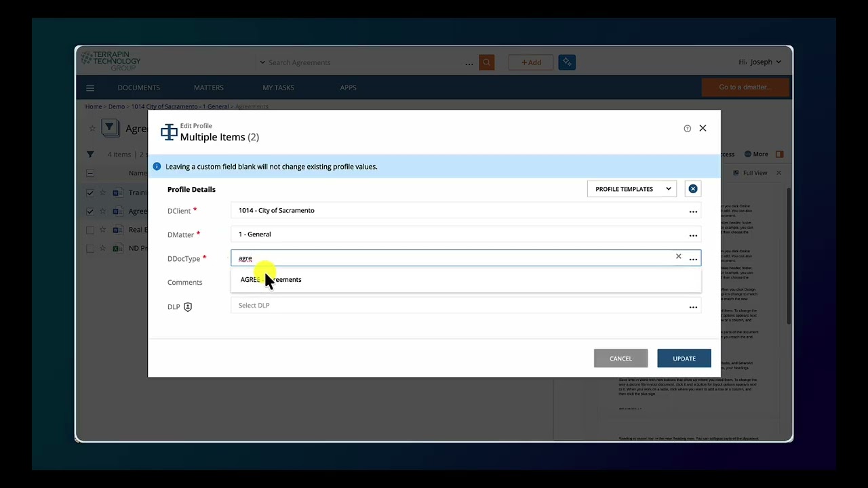Click Terrapin Technology Group logo
The image size is (868, 488).
point(111,61)
